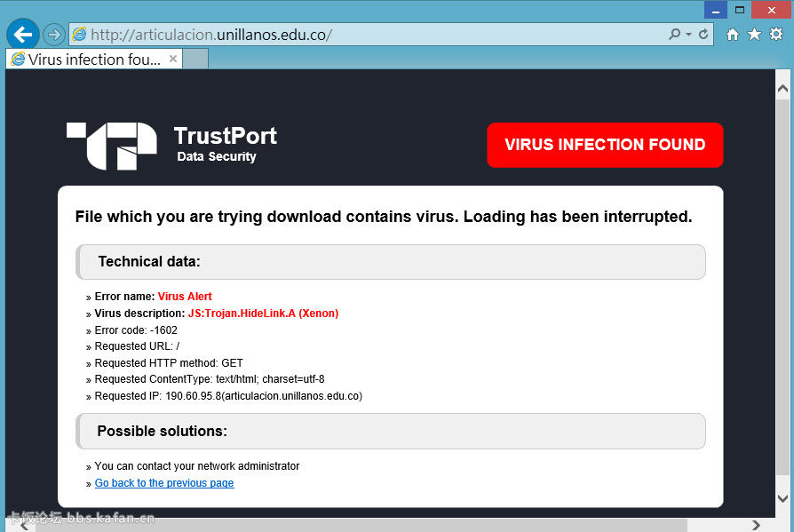
Task: Click the Requested IP 190.60.95.8 line
Action: (228, 396)
